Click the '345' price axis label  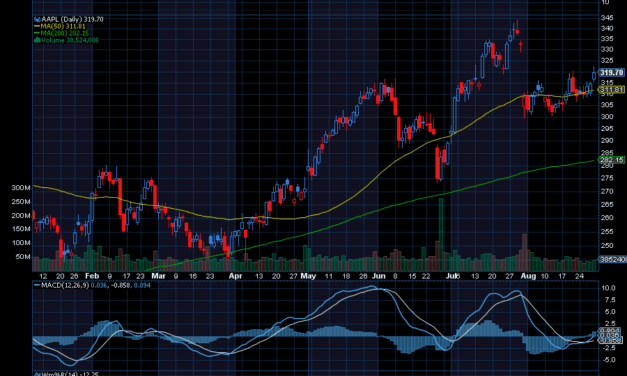[x=607, y=18]
